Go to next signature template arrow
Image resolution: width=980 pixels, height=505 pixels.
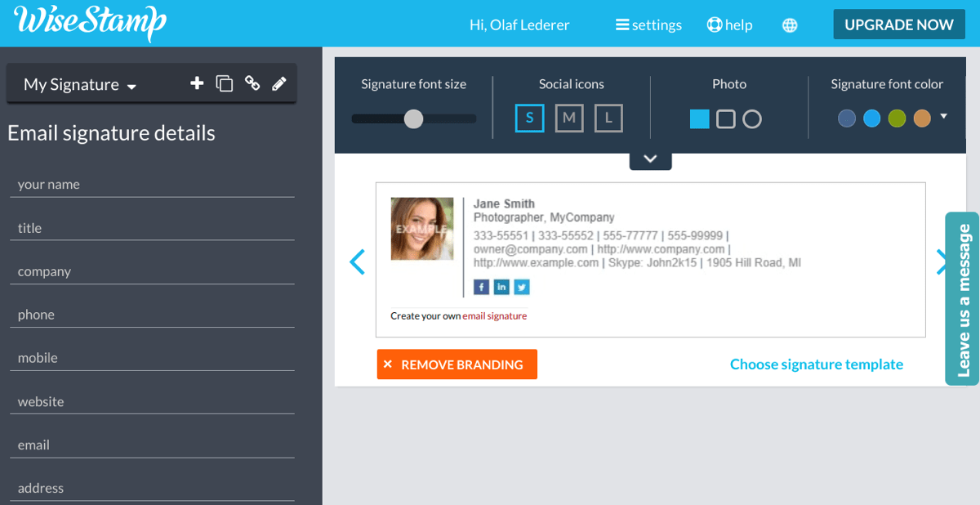[940, 261]
